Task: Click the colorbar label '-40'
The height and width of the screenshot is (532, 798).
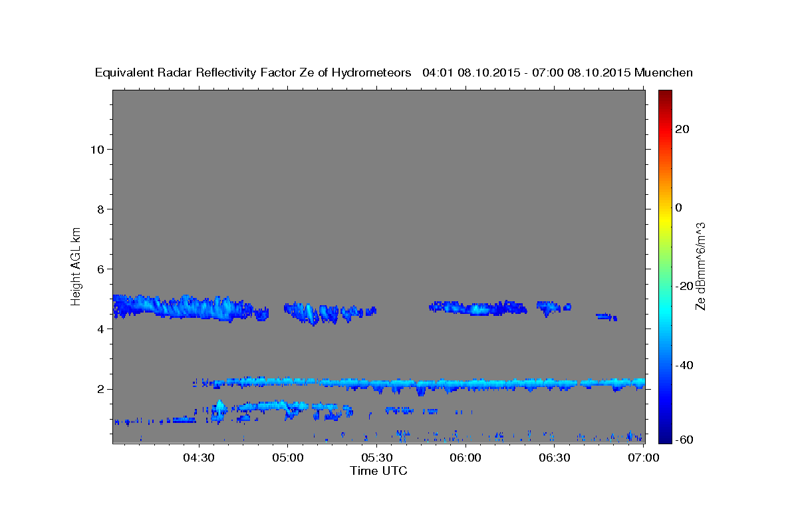Action: [684, 365]
